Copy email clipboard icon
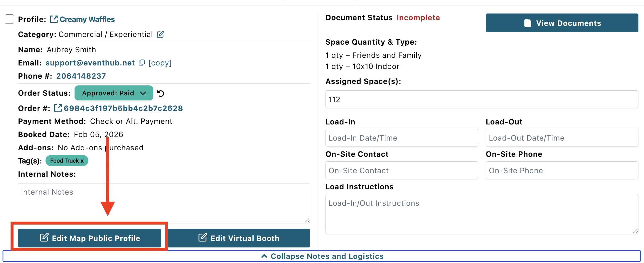This screenshot has height=263, width=644. 142,63
